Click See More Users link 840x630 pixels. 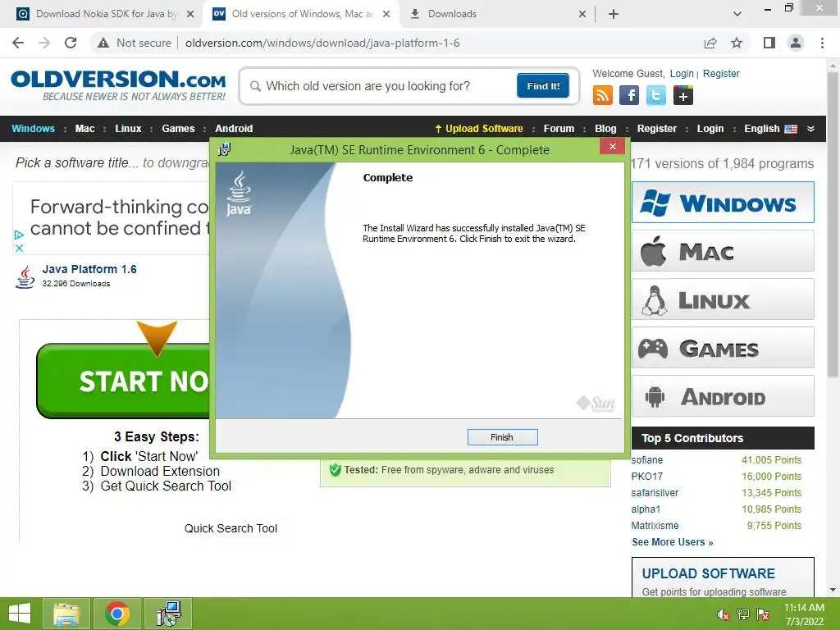tap(673, 542)
